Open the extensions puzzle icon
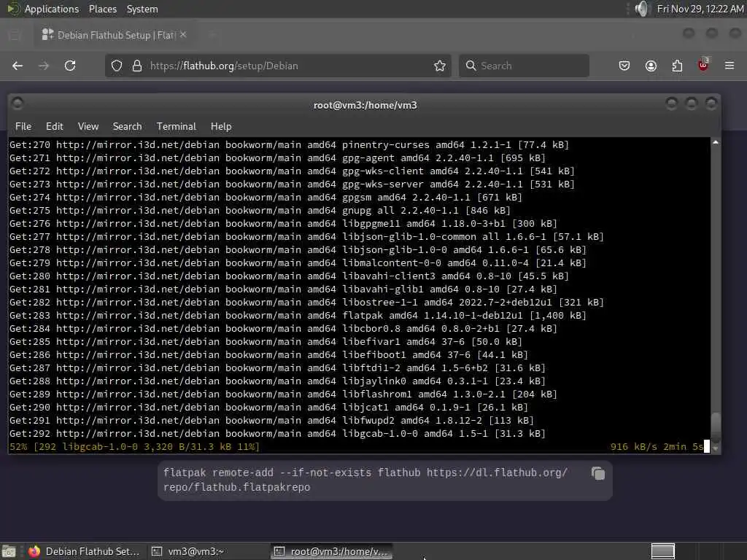Screen dimensions: 747x560 (x=677, y=66)
